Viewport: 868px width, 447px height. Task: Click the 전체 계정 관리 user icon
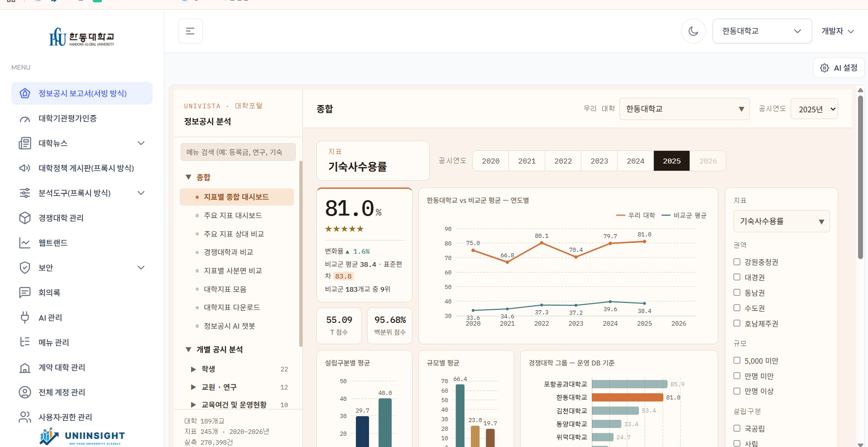point(25,392)
